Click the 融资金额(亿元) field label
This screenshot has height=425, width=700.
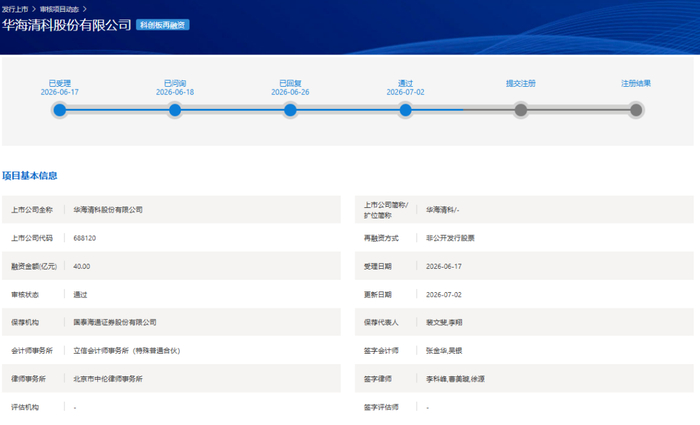34,267
